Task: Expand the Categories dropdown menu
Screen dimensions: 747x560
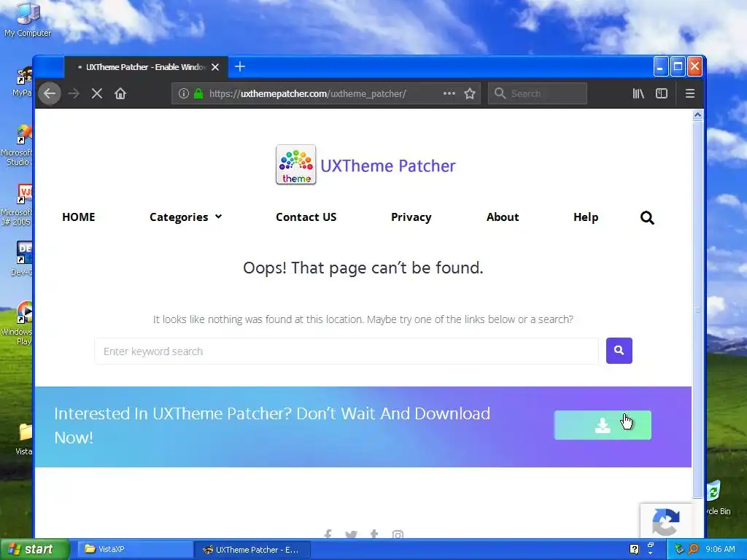Action: pyautogui.click(x=186, y=217)
